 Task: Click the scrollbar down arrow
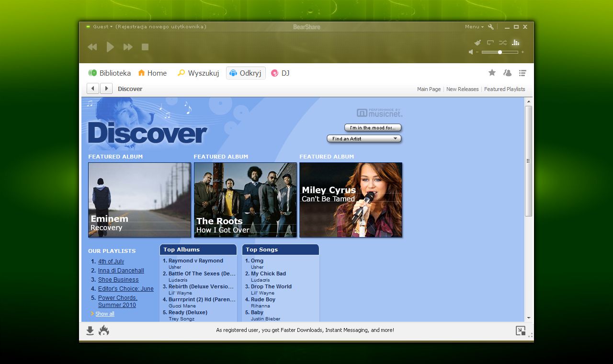pyautogui.click(x=529, y=318)
